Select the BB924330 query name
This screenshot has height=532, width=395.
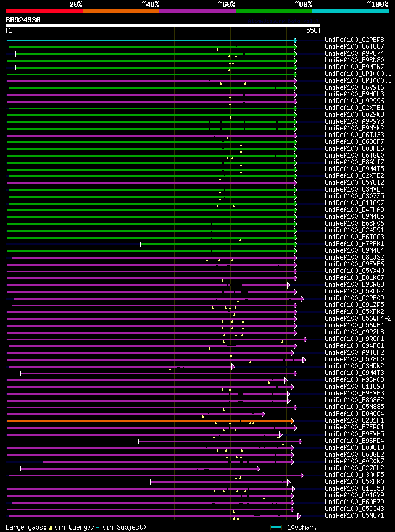pos(23,20)
